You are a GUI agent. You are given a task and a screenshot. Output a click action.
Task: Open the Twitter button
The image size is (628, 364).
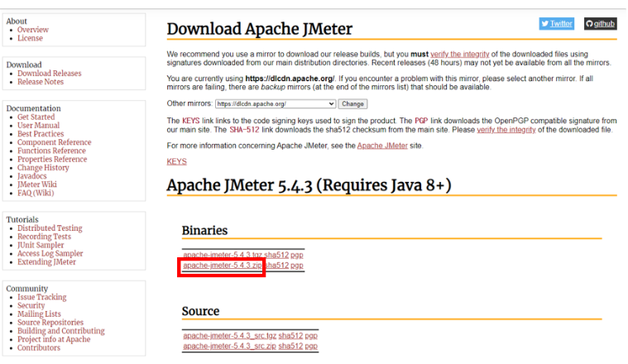pyautogui.click(x=556, y=24)
